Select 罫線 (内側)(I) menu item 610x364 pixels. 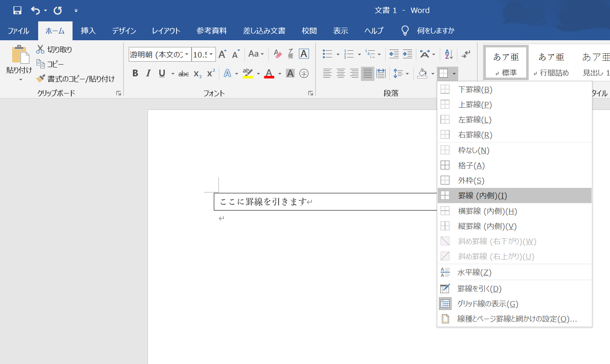[x=515, y=195]
